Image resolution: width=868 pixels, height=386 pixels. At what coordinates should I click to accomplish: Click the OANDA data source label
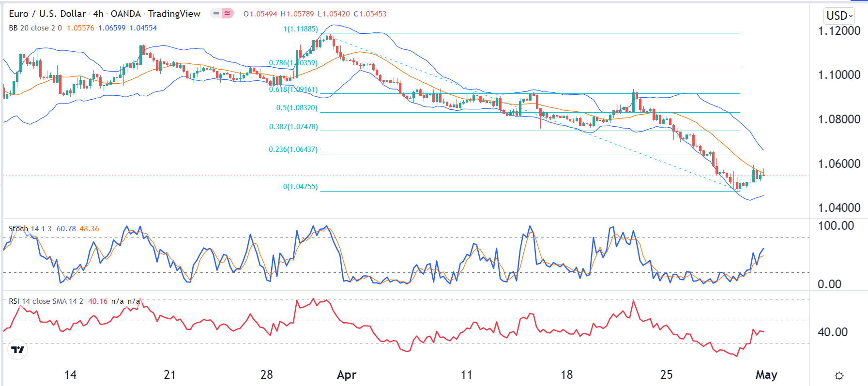pyautogui.click(x=126, y=14)
